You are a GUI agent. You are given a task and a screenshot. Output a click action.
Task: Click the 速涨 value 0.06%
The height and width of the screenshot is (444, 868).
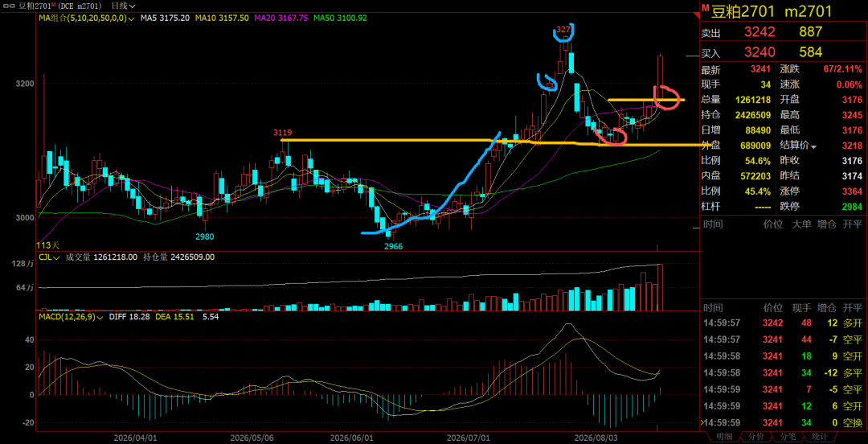coord(850,84)
